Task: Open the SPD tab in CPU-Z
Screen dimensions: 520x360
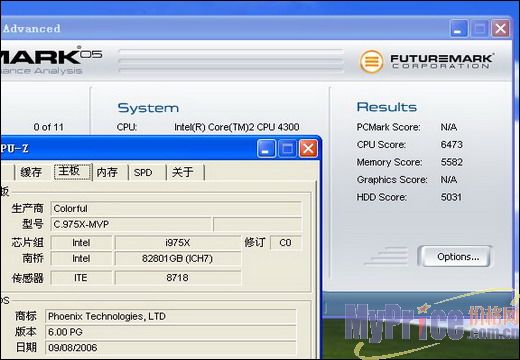Action: 143,172
